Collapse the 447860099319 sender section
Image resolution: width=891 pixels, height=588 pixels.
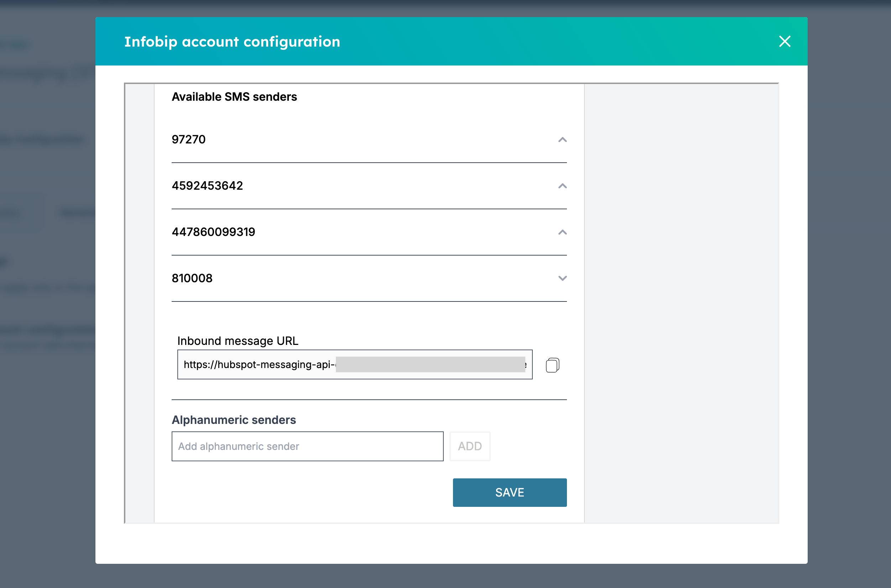click(x=562, y=232)
